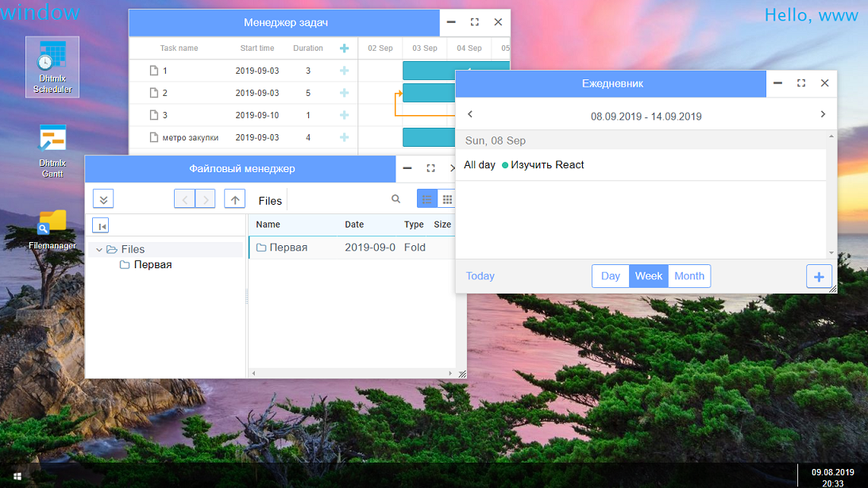Switch scheduler to Month view
Image resolution: width=868 pixels, height=488 pixels.
[x=689, y=276]
